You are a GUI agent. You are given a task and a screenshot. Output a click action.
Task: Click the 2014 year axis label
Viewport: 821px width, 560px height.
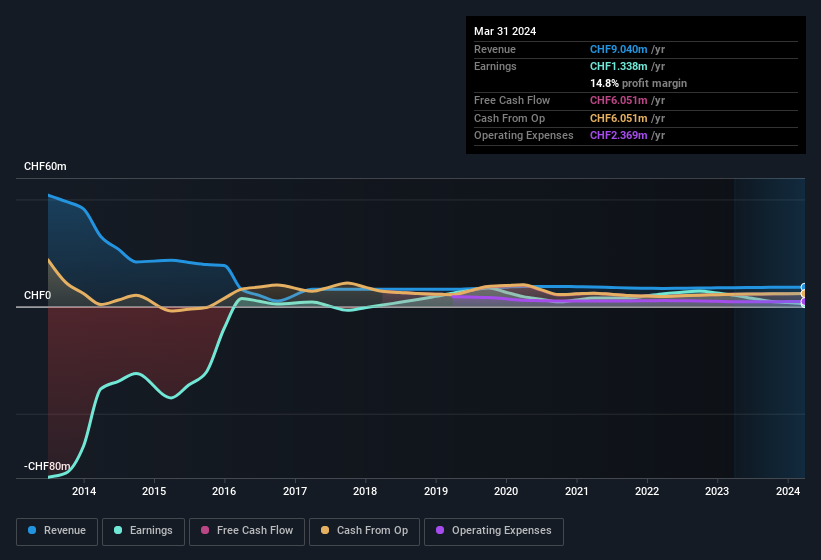tap(84, 491)
